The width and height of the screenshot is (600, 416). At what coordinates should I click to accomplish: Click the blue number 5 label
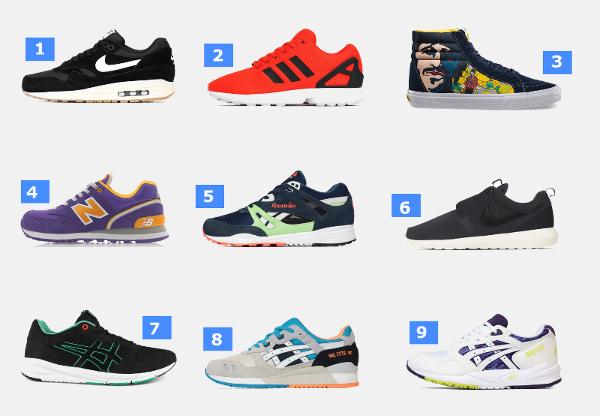point(210,196)
